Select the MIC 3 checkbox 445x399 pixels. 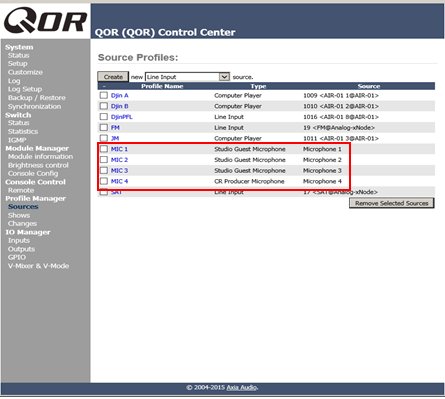(x=104, y=170)
